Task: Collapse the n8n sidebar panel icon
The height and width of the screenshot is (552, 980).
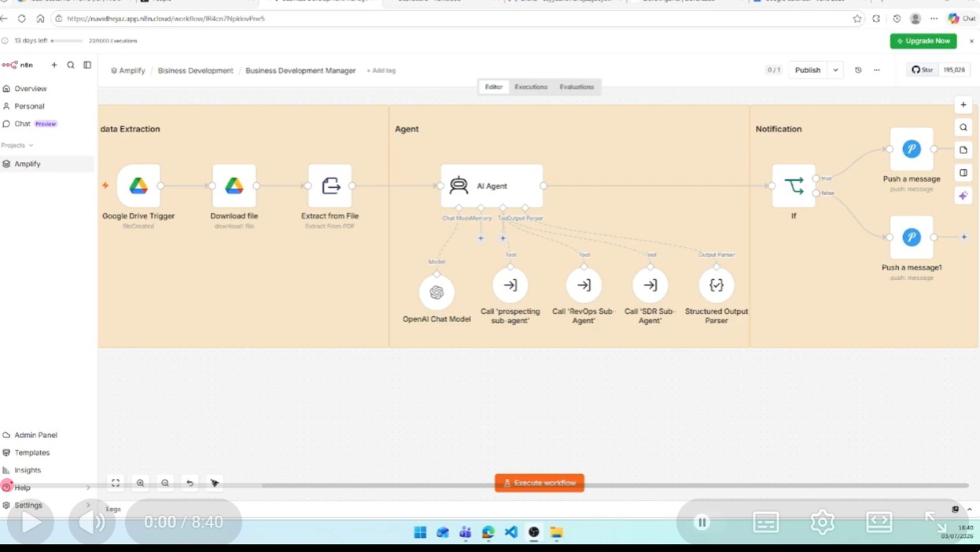Action: pos(87,65)
